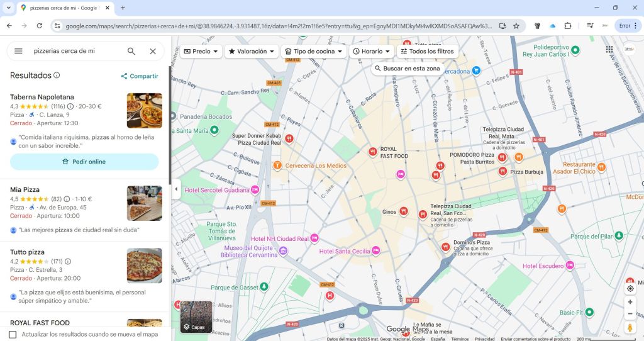Click Mercadona shopping map marker
Viewport: 644px width, 341px height.
(x=476, y=70)
